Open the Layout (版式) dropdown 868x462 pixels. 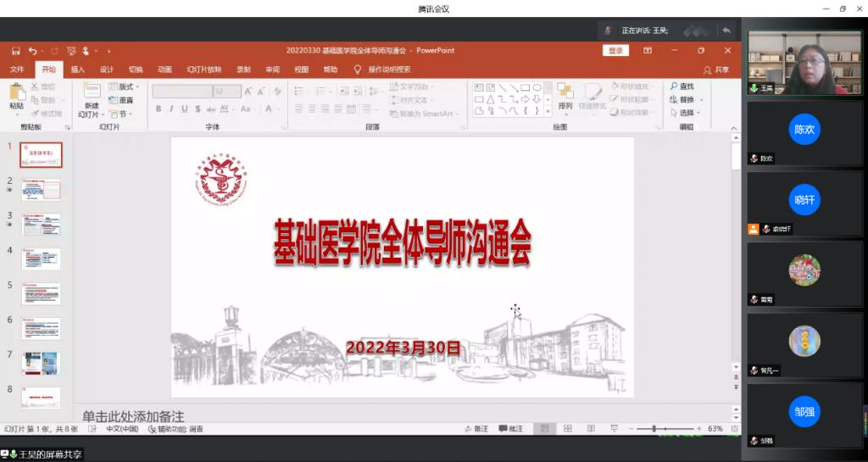tap(125, 86)
